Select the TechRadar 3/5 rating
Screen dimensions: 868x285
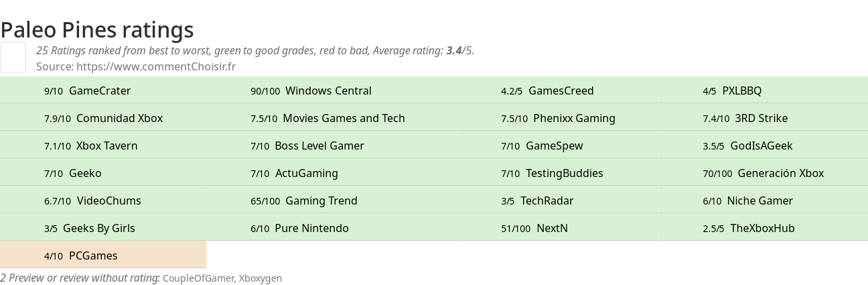click(537, 201)
